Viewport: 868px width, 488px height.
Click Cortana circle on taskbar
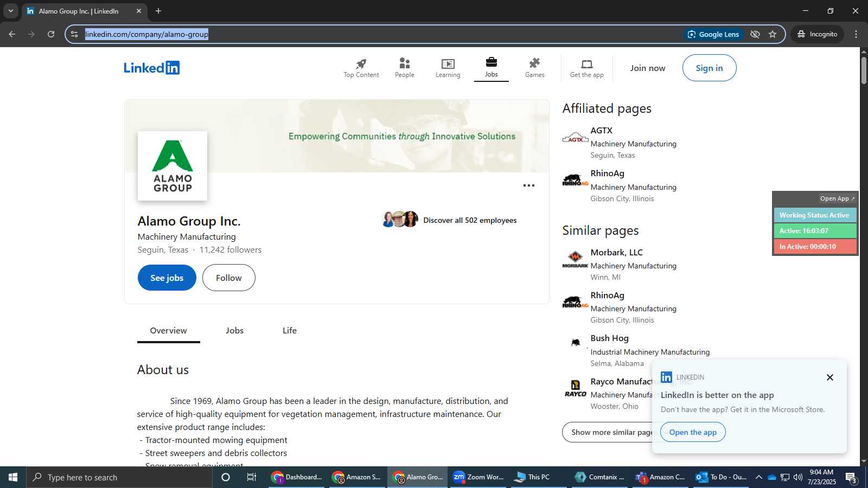[226, 477]
